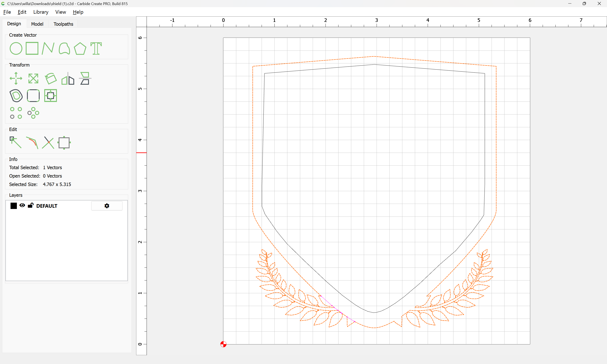Image resolution: width=607 pixels, height=364 pixels.
Task: Select the Text creation tool
Action: (96, 48)
